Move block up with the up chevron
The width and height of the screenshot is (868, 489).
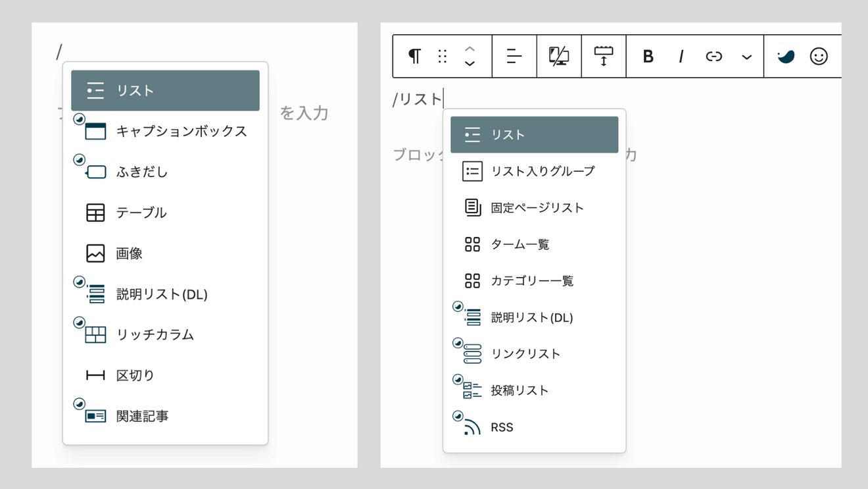[470, 49]
